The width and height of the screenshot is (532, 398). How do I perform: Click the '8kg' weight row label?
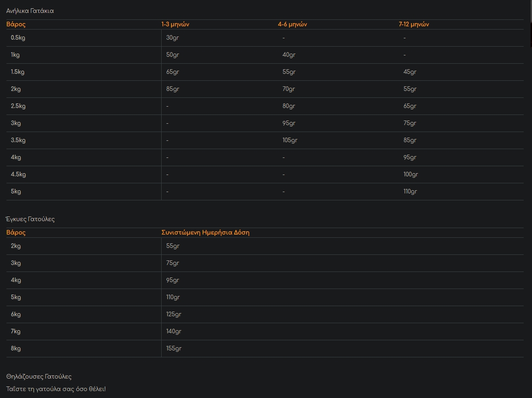pyautogui.click(x=16, y=349)
